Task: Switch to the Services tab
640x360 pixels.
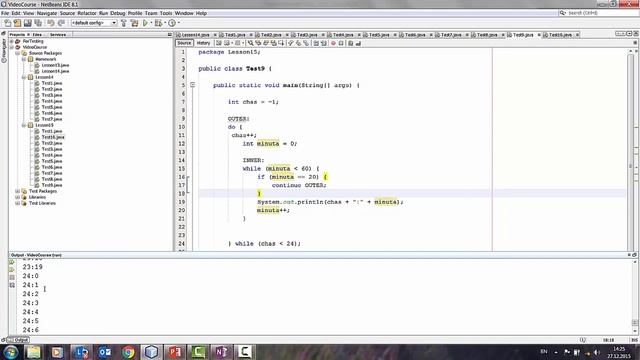Action: (x=58, y=35)
